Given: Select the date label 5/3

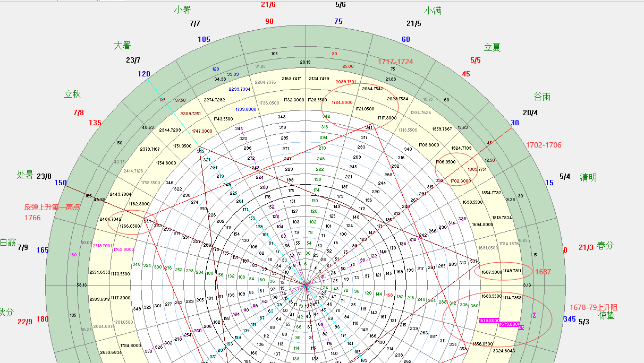Looking at the screenshot, I should (x=584, y=322).
